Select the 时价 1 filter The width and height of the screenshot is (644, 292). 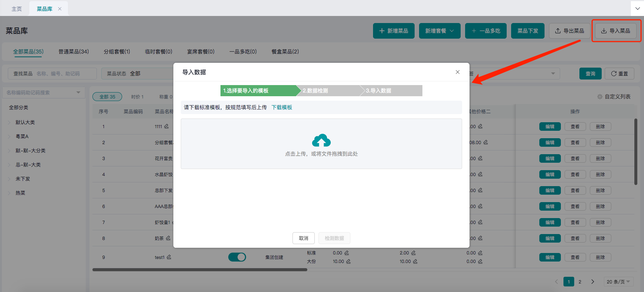(x=137, y=97)
